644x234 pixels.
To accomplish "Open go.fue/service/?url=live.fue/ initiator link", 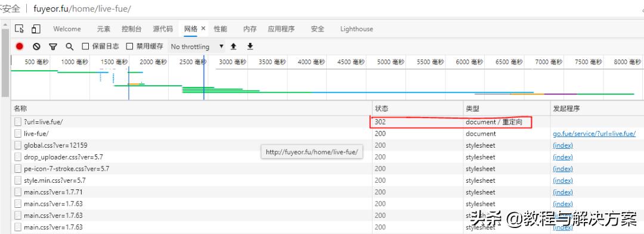I will 595,133.
